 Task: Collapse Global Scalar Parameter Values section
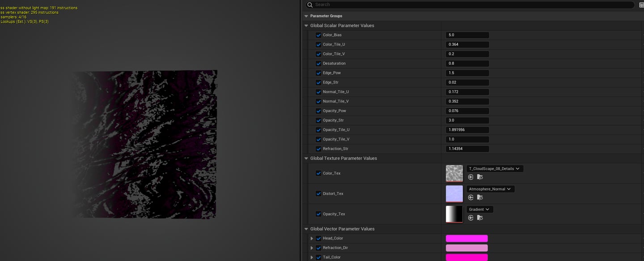306,26
